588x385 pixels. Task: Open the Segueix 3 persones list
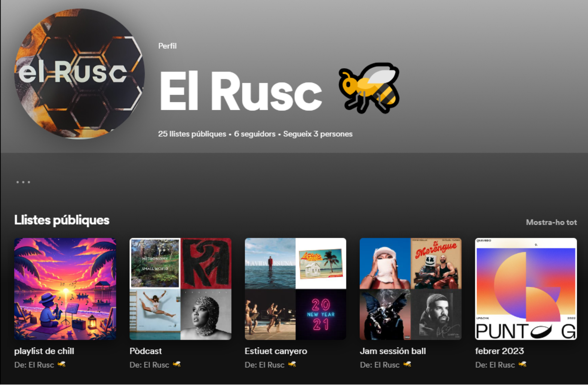(318, 134)
